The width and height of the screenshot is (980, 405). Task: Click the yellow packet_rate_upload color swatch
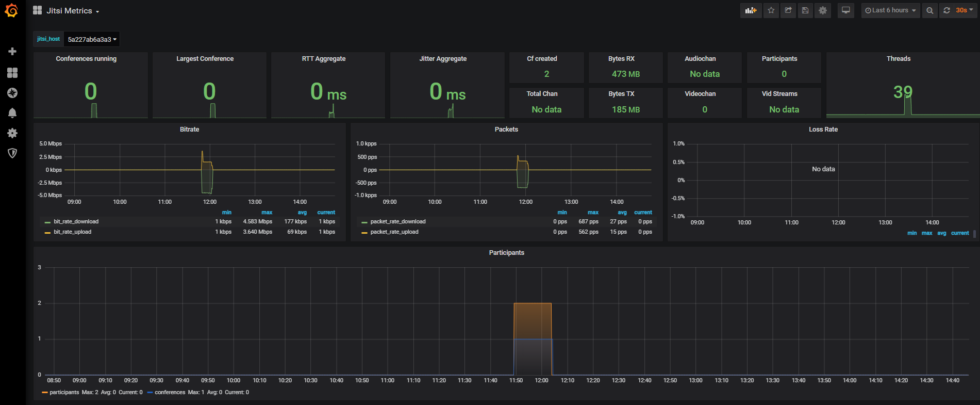[x=364, y=233]
